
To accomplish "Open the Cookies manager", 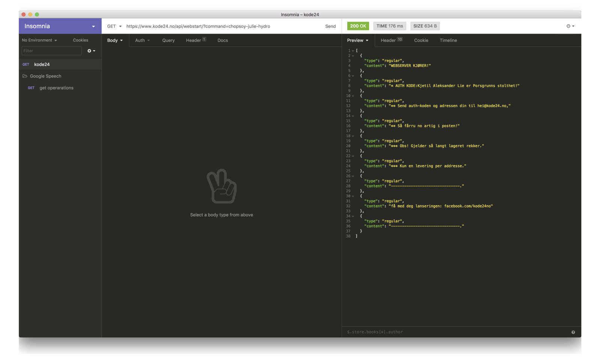I will 81,40.
